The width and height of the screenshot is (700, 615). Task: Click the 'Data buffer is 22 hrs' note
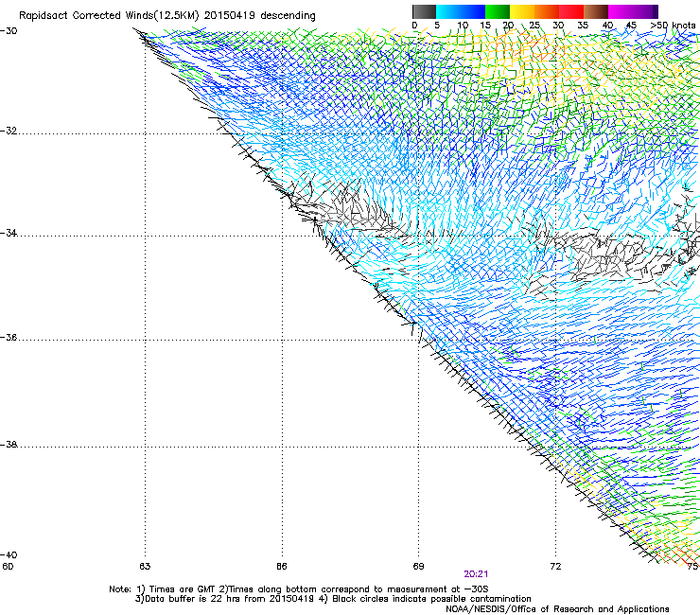186,599
